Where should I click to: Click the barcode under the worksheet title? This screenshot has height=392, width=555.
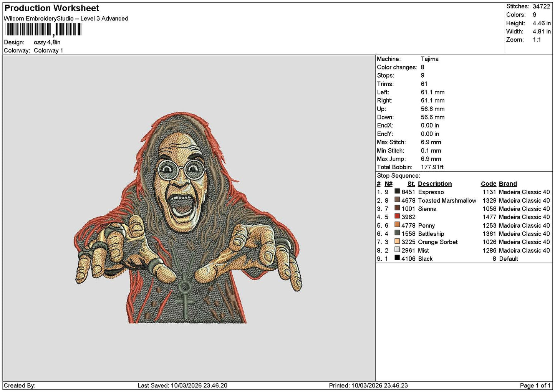(x=43, y=30)
